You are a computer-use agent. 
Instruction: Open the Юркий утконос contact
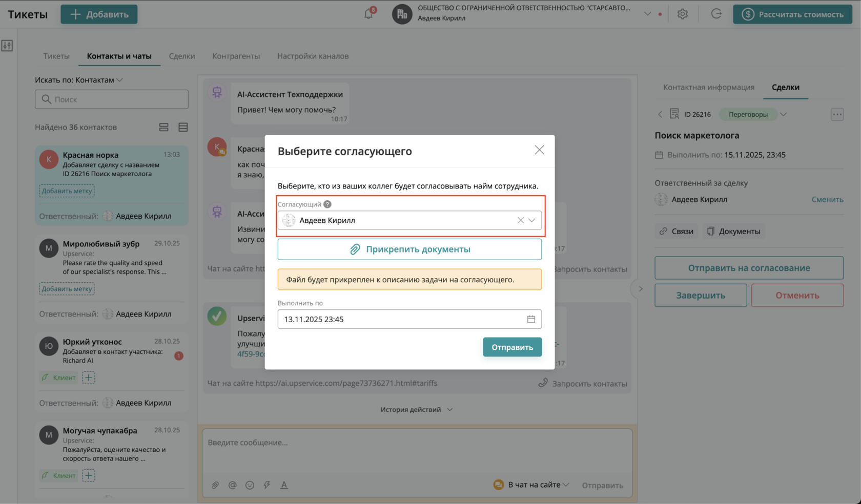pyautogui.click(x=112, y=372)
